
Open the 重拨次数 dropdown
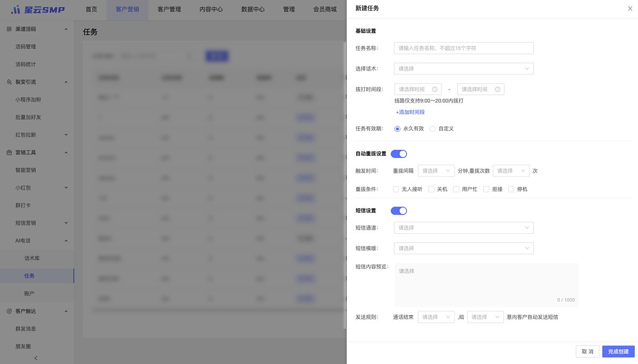[x=511, y=171]
